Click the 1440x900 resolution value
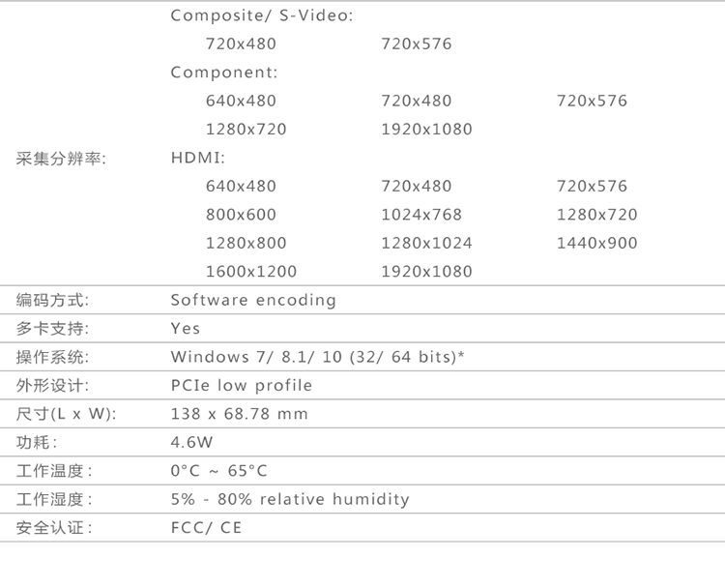725x588 pixels. [596, 243]
